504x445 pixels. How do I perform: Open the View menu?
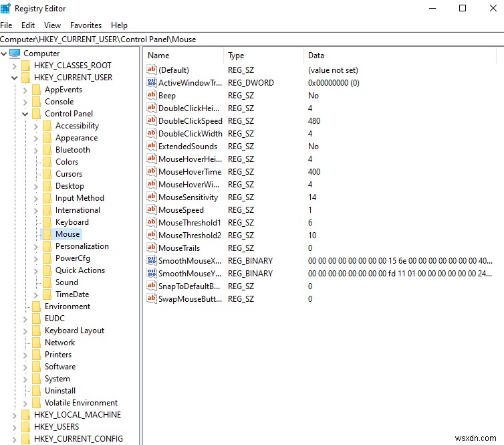tap(52, 25)
